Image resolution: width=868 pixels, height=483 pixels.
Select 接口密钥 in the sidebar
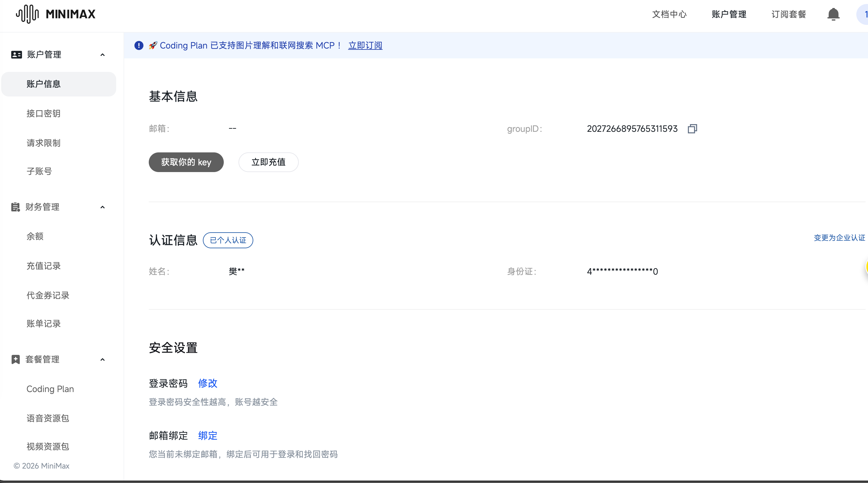(43, 113)
